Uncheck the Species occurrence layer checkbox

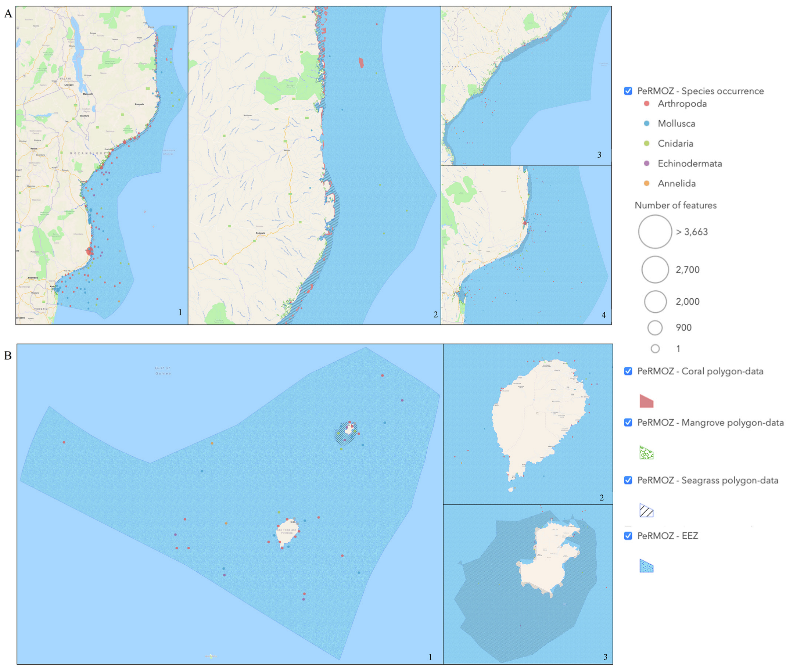628,91
